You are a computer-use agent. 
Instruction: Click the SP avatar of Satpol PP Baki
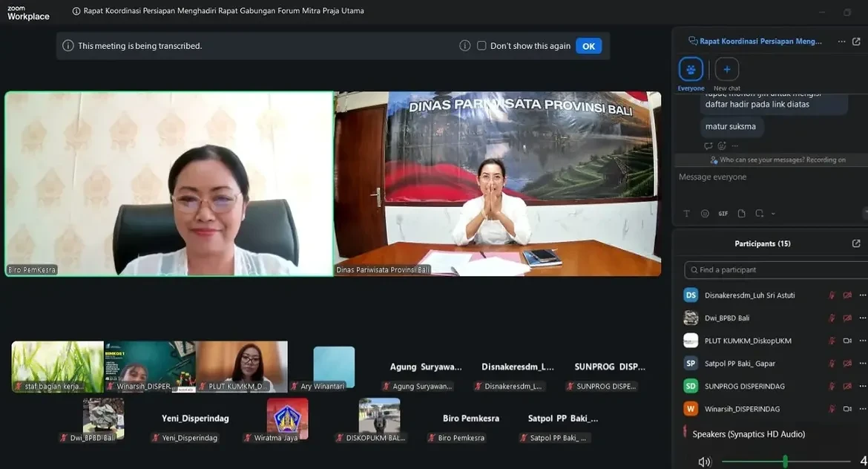pyautogui.click(x=691, y=363)
